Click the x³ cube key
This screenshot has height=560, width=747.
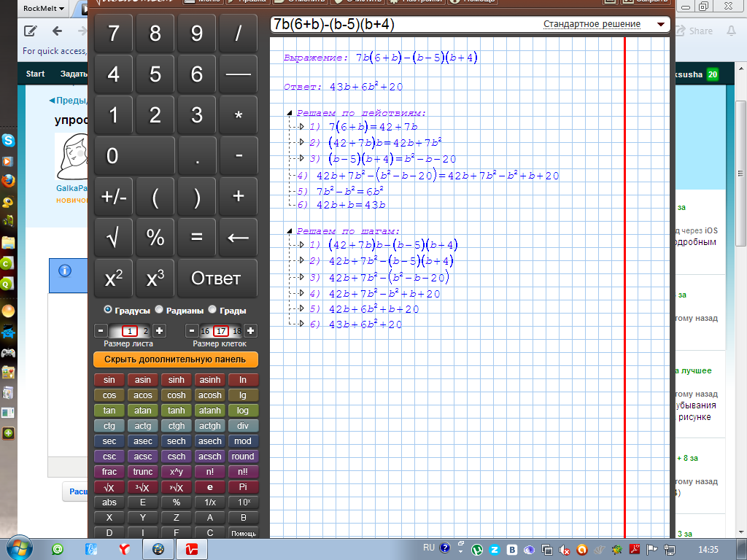tap(155, 279)
